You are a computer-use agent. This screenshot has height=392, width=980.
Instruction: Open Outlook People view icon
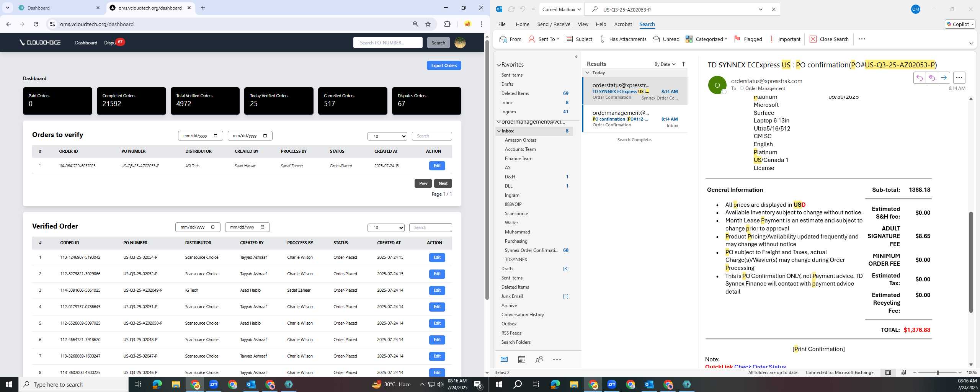tap(539, 359)
